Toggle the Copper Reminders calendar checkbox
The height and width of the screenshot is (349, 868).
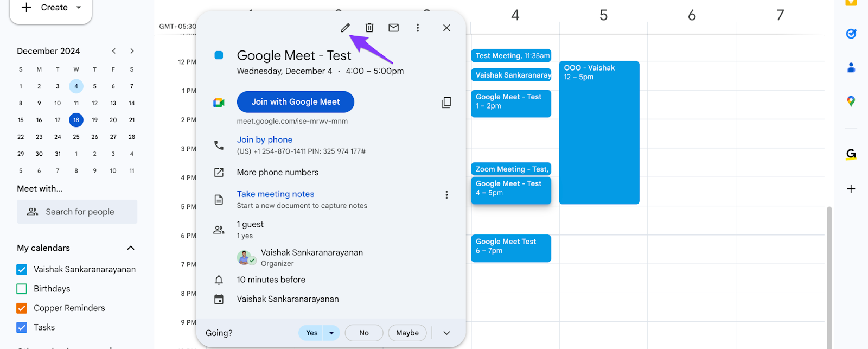click(x=22, y=308)
